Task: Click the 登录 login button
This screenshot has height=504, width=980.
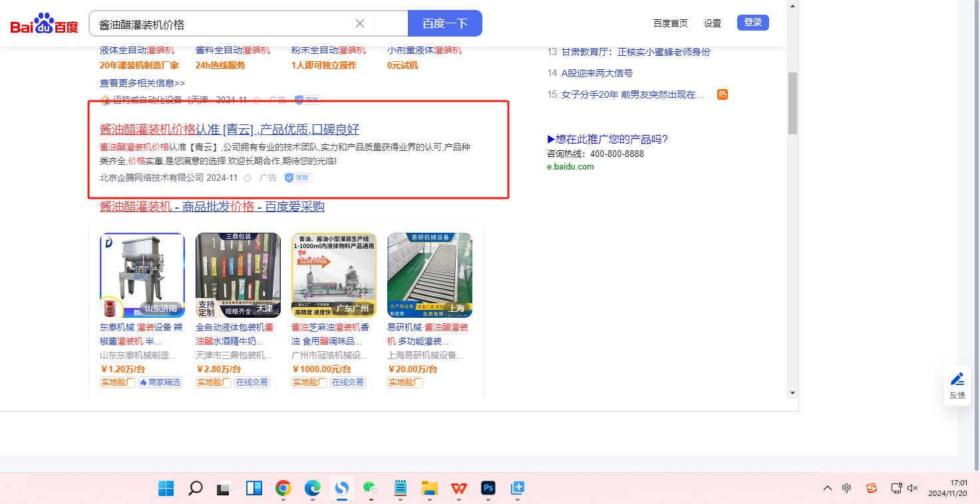Action: coord(753,23)
